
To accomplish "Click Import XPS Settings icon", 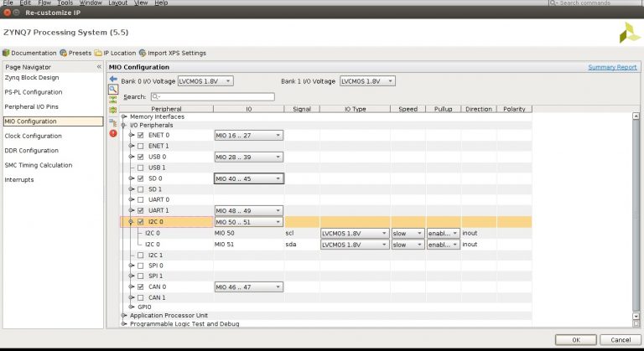I will point(143,53).
